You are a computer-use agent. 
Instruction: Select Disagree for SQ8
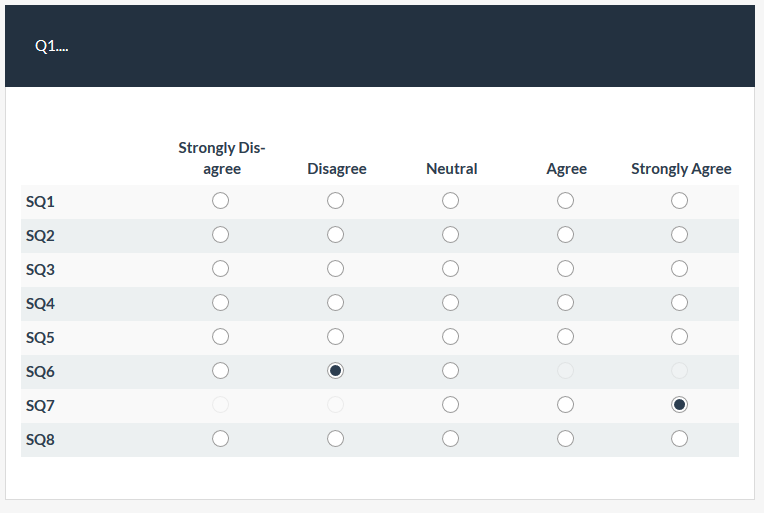coord(336,438)
